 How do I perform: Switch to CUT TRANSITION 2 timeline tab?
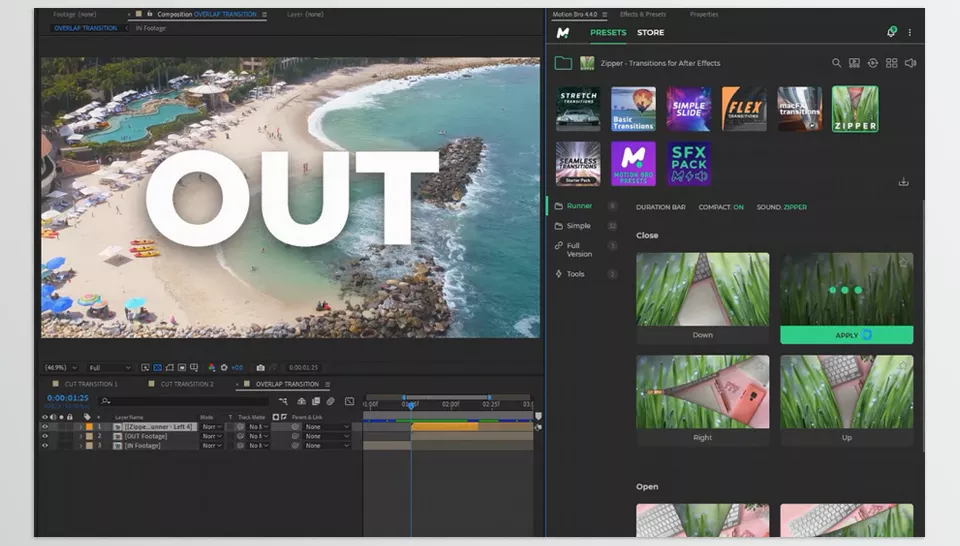pos(187,384)
